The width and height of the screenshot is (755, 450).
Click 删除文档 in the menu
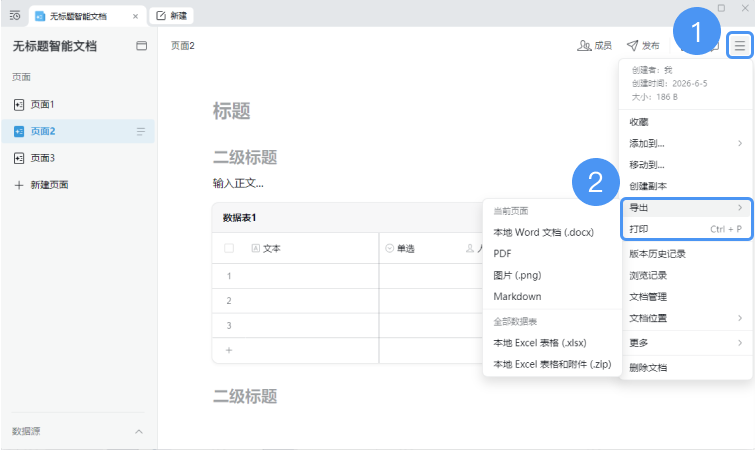[686, 368]
